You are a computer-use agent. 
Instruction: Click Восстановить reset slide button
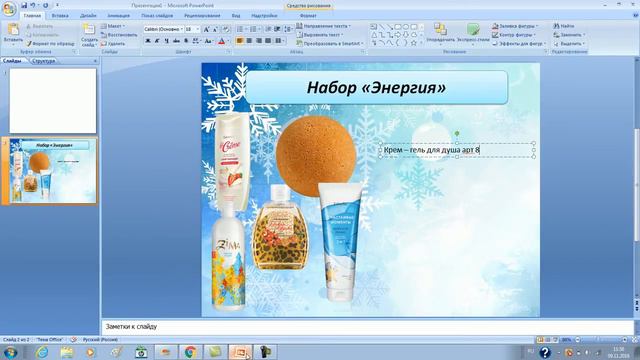(x=119, y=35)
